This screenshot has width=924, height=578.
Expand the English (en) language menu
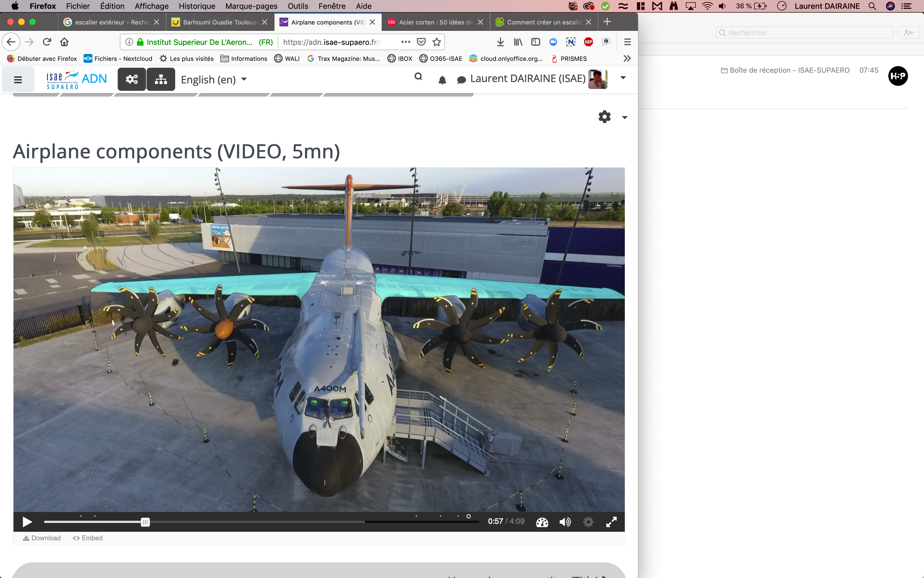pyautogui.click(x=214, y=80)
